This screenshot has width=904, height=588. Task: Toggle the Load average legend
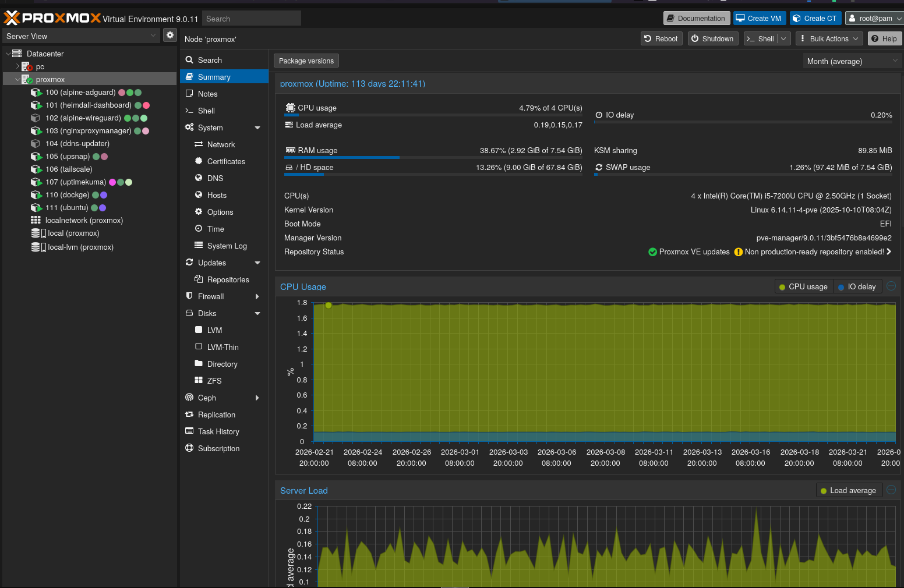pos(849,490)
